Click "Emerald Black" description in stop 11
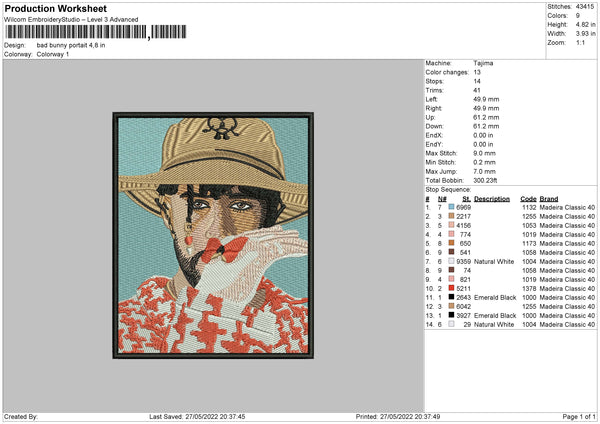Image resolution: width=600 pixels, height=424 pixels. click(x=495, y=297)
